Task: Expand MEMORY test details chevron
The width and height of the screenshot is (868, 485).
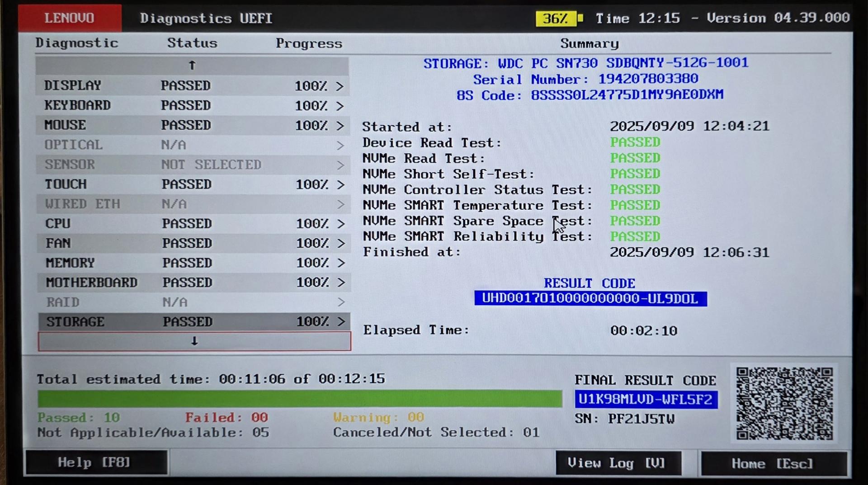Action: (x=341, y=263)
